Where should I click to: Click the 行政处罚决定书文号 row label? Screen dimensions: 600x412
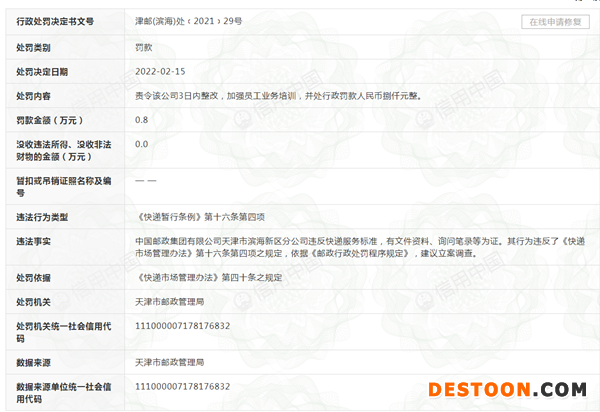coord(55,21)
